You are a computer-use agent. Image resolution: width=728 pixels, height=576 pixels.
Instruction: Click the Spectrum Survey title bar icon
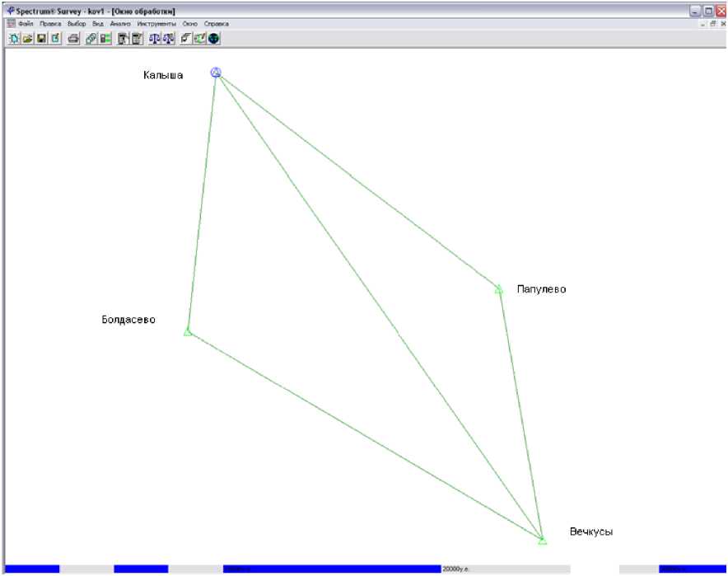click(x=11, y=11)
